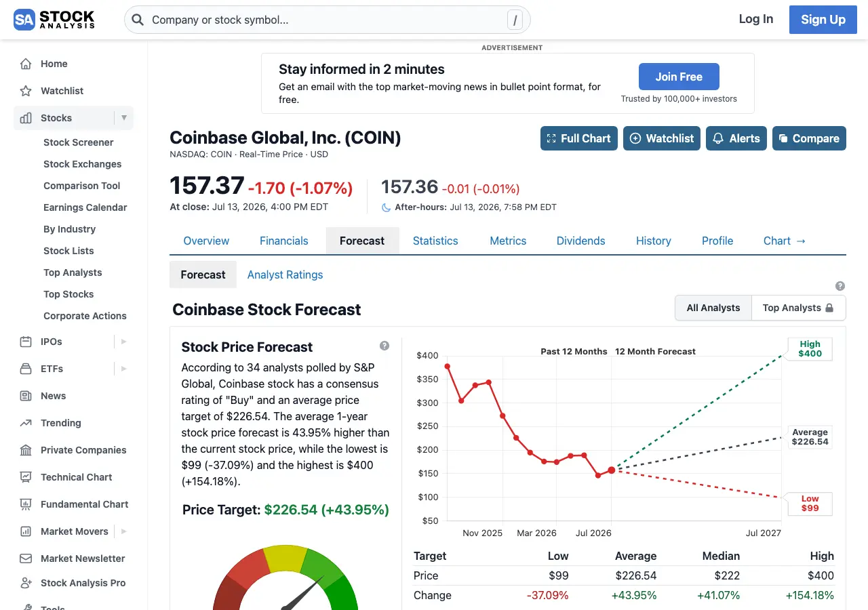Click the News newspaper icon
Image resolution: width=868 pixels, height=610 pixels.
[26, 396]
